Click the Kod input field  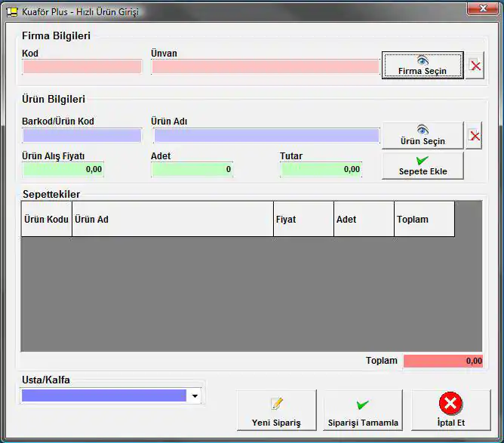[x=82, y=66]
